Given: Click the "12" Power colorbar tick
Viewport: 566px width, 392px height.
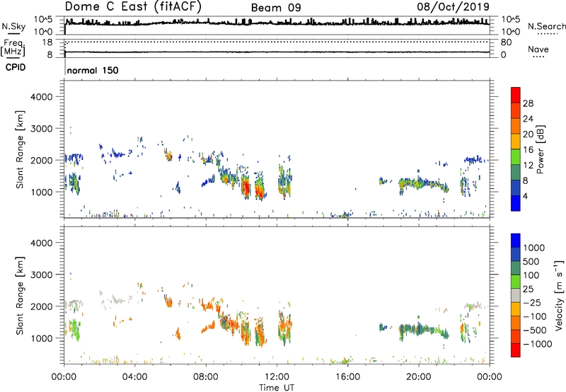Looking at the screenshot, I should click(528, 165).
